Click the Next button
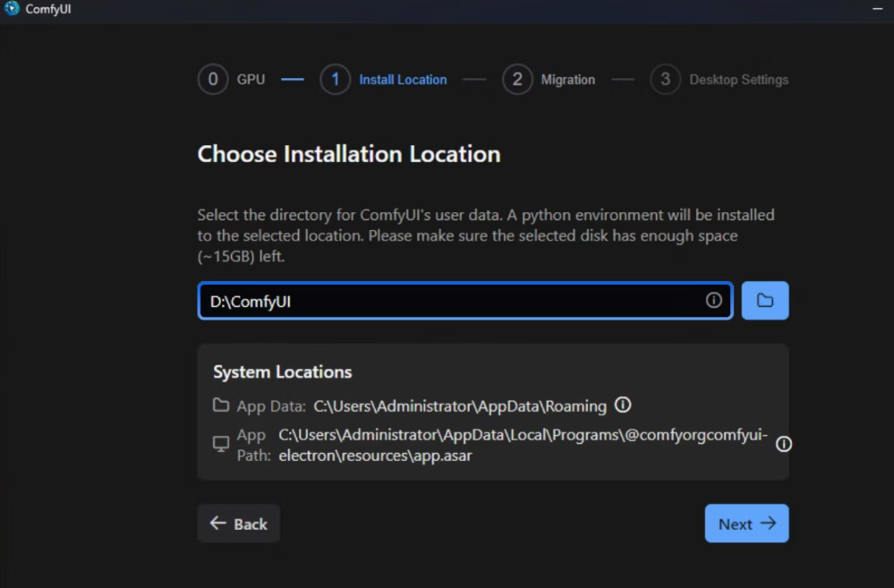Screen dimensions: 894x588 [746, 523]
